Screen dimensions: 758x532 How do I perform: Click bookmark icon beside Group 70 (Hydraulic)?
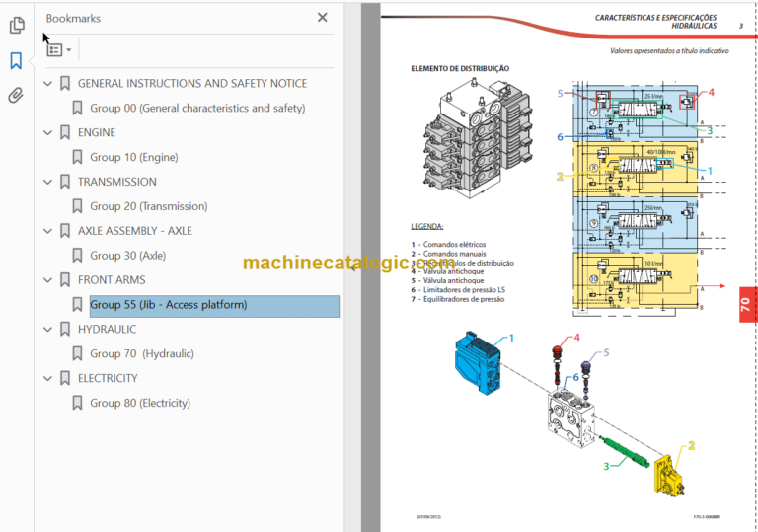click(77, 354)
